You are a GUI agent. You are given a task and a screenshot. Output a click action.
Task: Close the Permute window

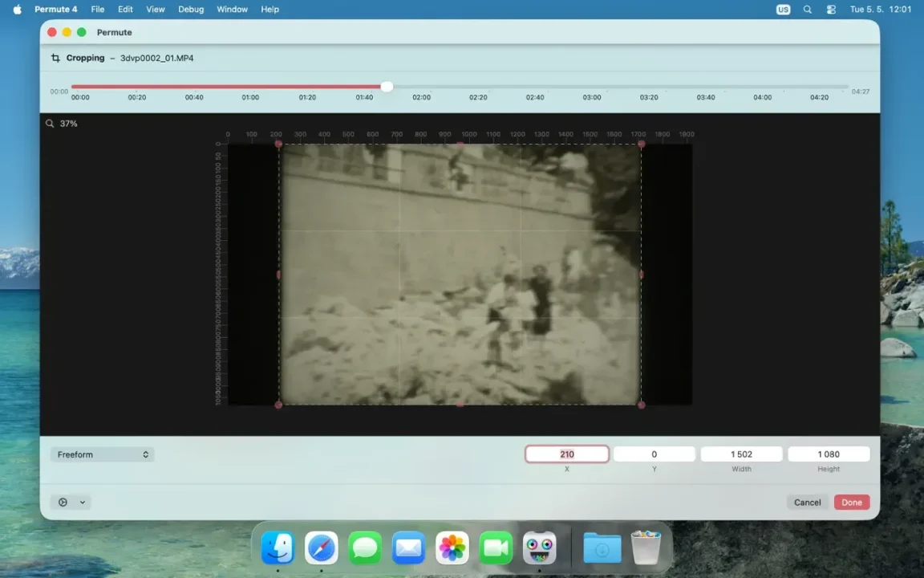[52, 32]
